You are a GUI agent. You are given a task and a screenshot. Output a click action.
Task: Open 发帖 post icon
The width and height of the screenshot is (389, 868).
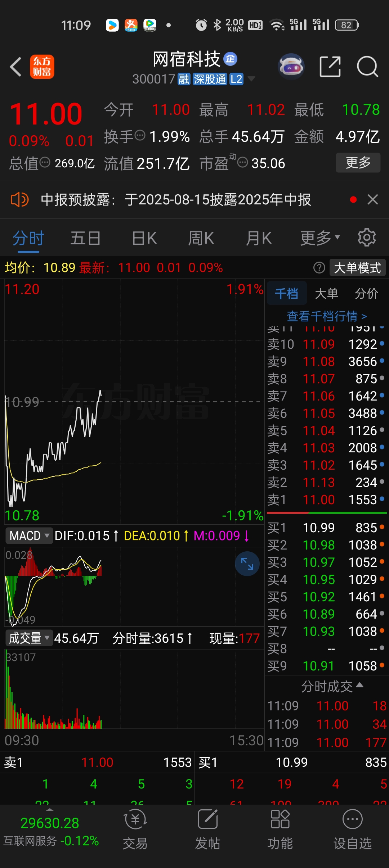[x=208, y=829]
